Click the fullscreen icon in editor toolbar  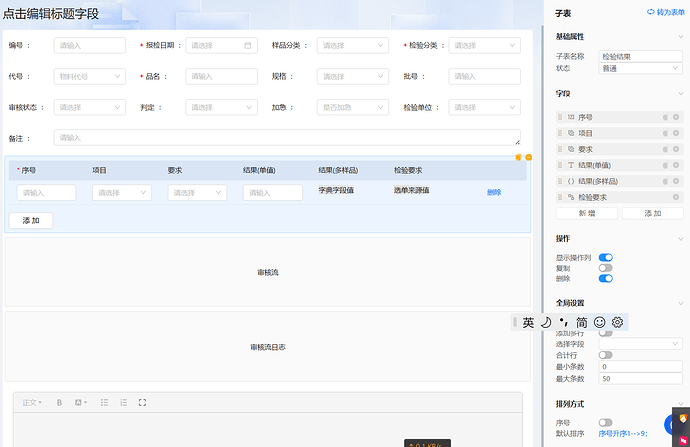[142, 402]
